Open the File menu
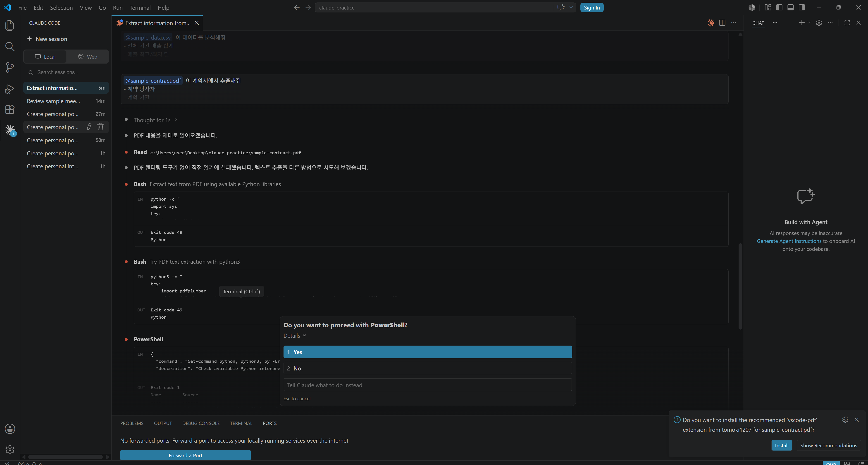Screen dimensions: 868x465 click(22, 7)
